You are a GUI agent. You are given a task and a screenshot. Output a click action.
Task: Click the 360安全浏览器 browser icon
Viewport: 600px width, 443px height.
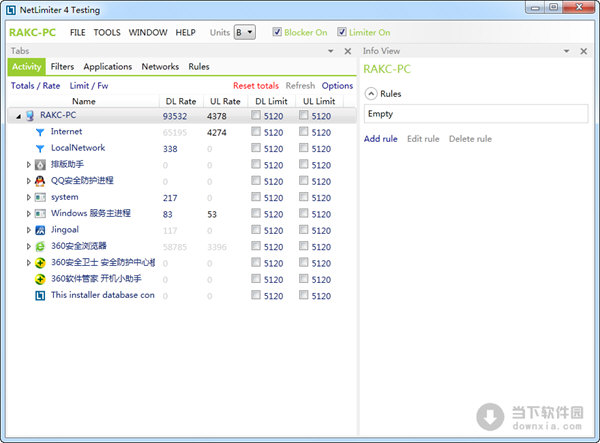click(x=40, y=246)
